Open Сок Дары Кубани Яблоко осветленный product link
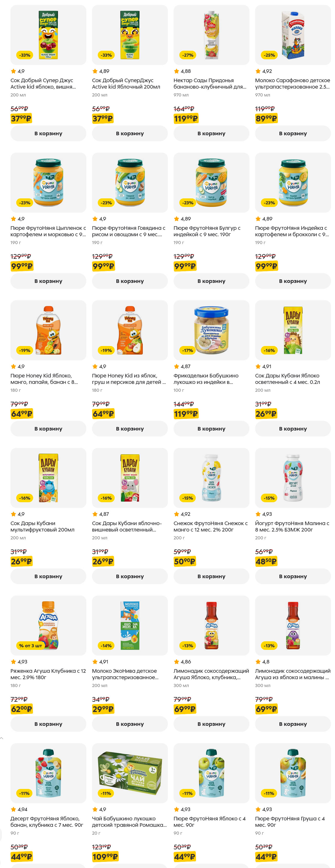 287,379
